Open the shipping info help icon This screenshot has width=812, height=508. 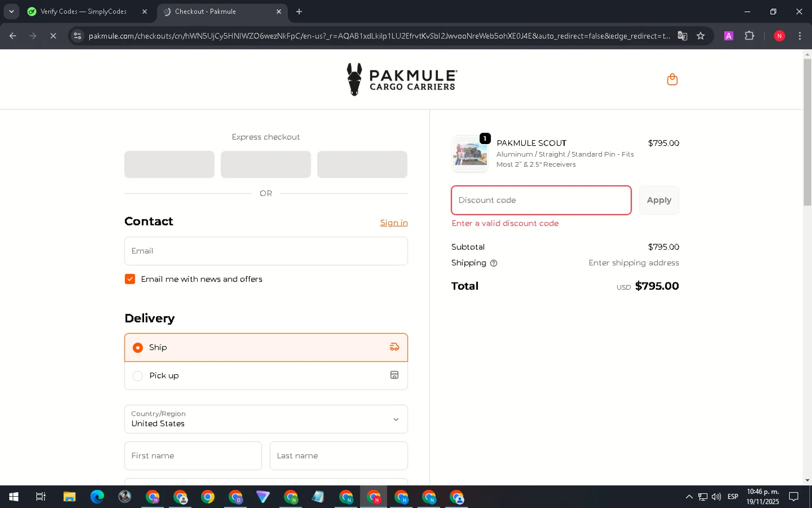pyautogui.click(x=494, y=263)
